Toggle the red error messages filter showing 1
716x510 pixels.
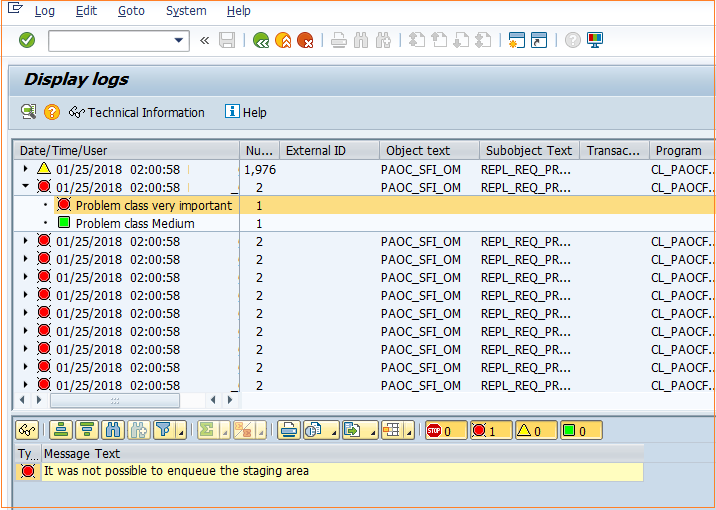pos(491,430)
